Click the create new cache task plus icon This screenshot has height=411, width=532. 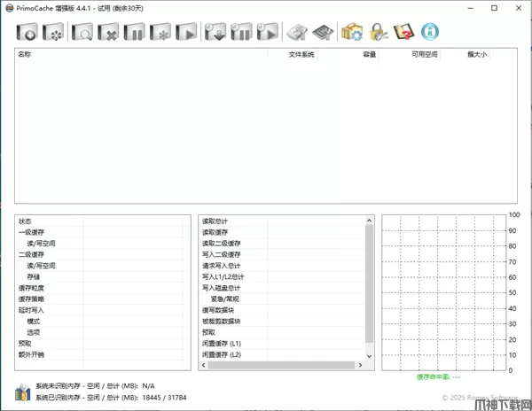(x=26, y=33)
